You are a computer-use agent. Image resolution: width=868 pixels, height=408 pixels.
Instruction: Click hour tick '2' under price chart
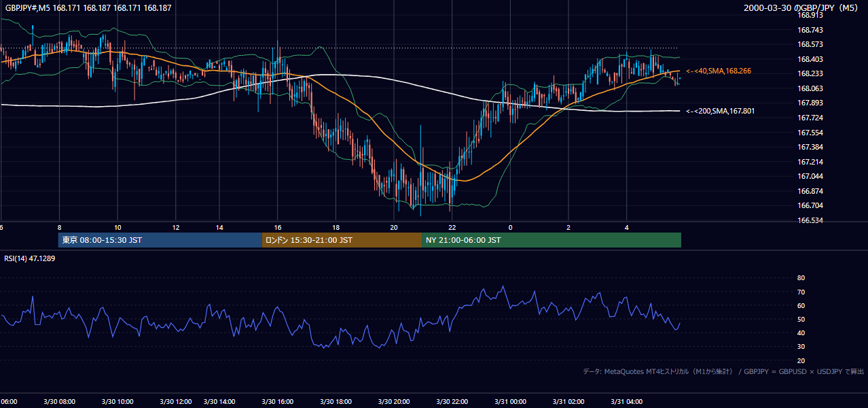click(x=568, y=227)
